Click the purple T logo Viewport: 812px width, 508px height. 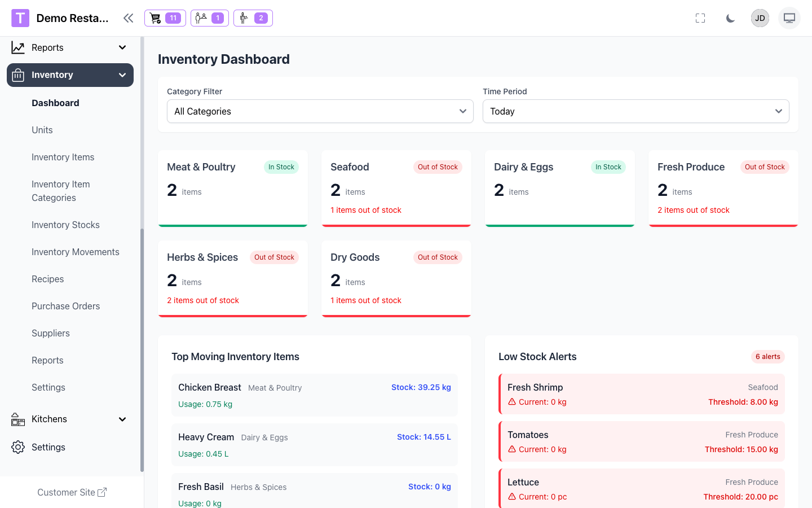tap(20, 18)
